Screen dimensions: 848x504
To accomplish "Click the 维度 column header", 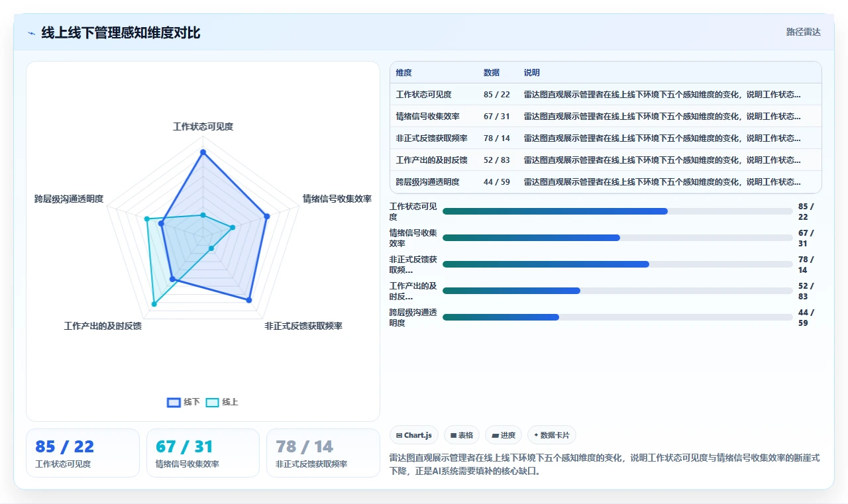I will (x=403, y=73).
